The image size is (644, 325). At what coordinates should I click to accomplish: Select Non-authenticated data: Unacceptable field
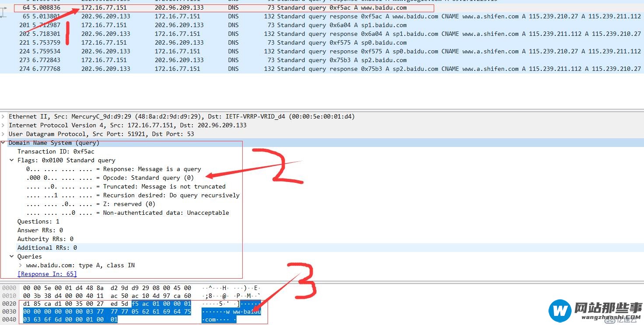(128, 213)
